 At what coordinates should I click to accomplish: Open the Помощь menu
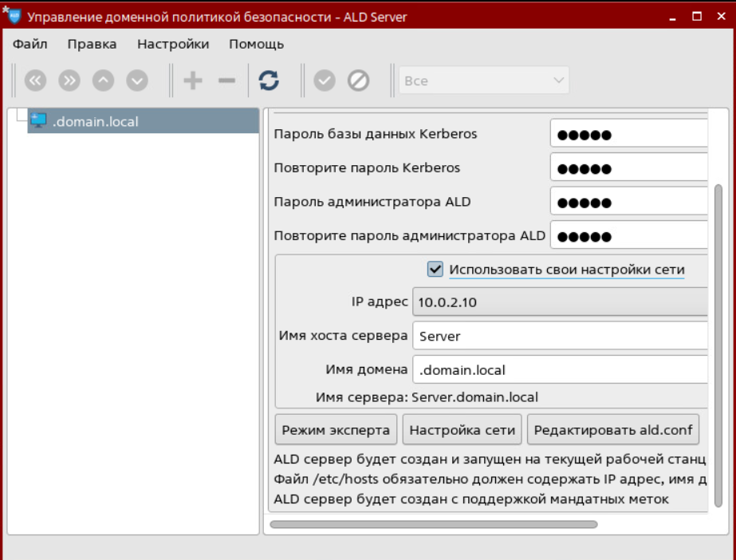pos(256,44)
